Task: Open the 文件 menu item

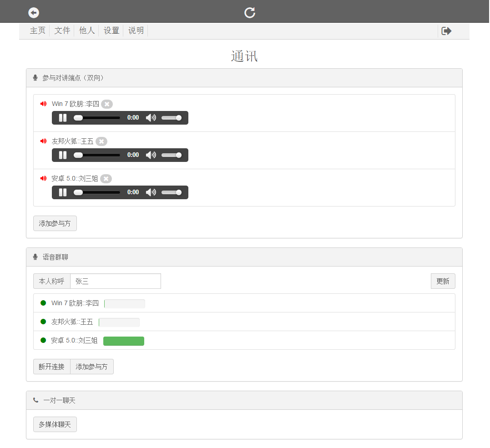Action: point(62,30)
